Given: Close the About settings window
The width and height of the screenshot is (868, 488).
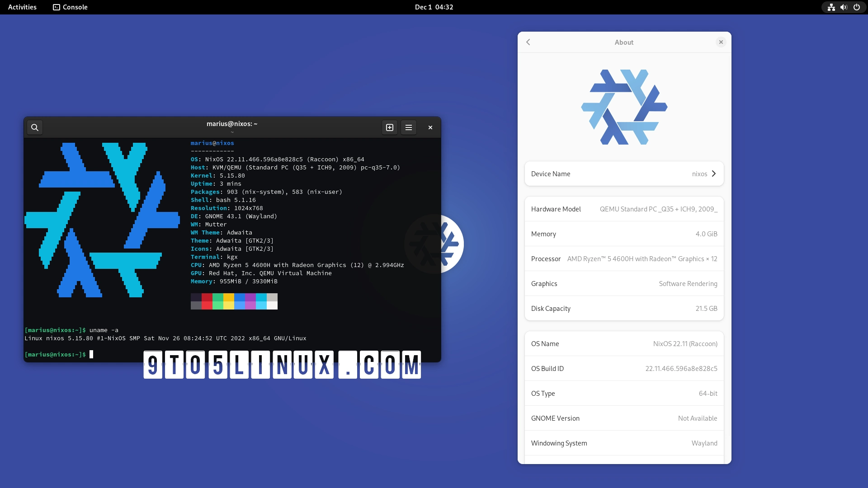Looking at the screenshot, I should pos(721,42).
